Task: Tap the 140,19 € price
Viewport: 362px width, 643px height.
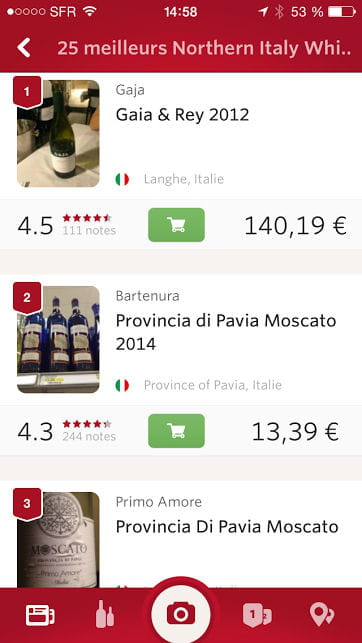Action: click(x=296, y=226)
